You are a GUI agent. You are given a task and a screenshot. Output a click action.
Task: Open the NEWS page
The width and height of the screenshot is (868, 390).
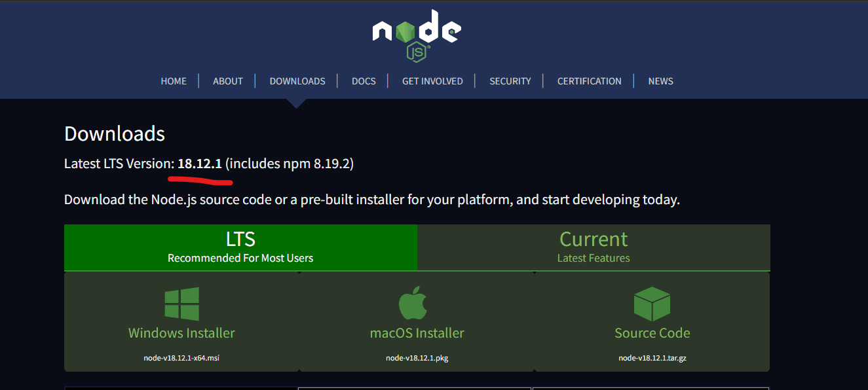tap(660, 80)
